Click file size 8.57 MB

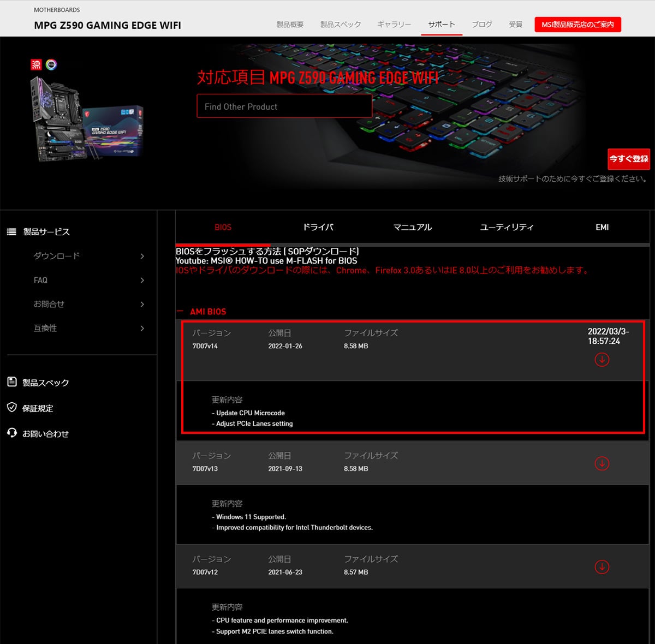356,573
